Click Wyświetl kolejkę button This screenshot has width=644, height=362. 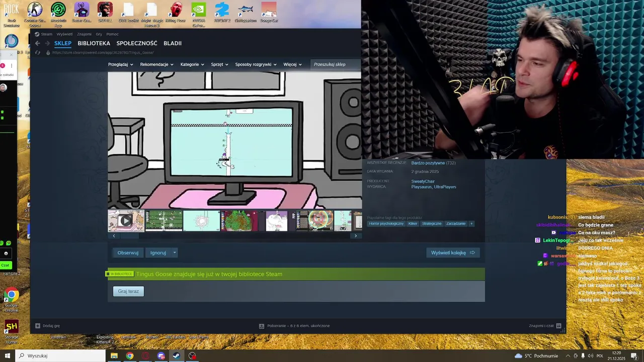point(453,253)
